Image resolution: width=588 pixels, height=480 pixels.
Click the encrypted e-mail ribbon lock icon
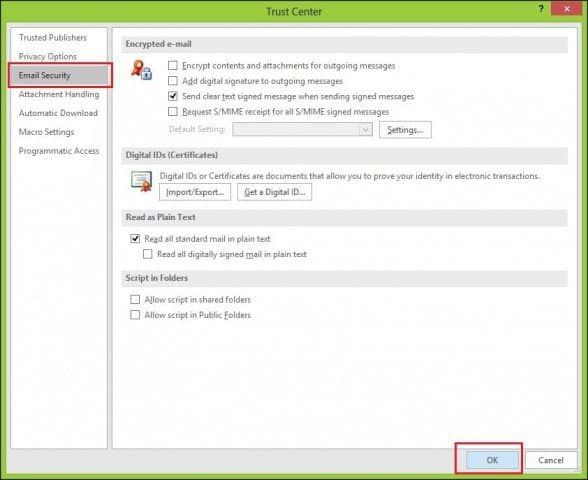[x=142, y=70]
